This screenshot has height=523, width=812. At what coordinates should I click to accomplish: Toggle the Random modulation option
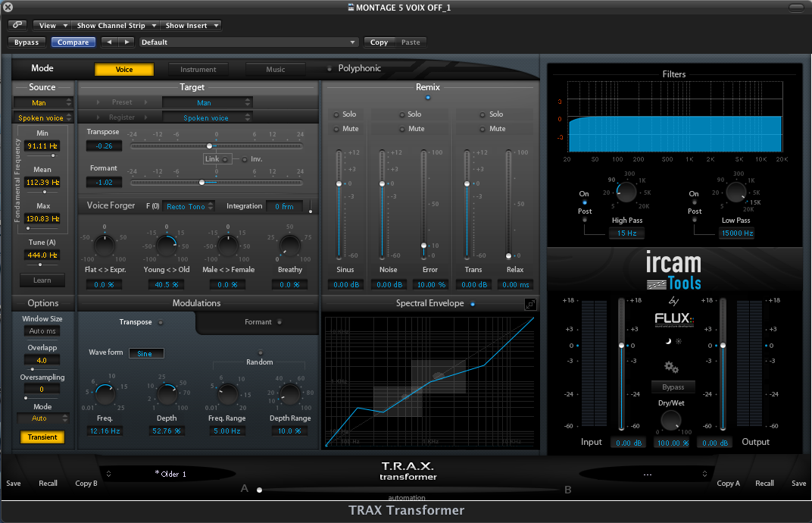tap(260, 352)
